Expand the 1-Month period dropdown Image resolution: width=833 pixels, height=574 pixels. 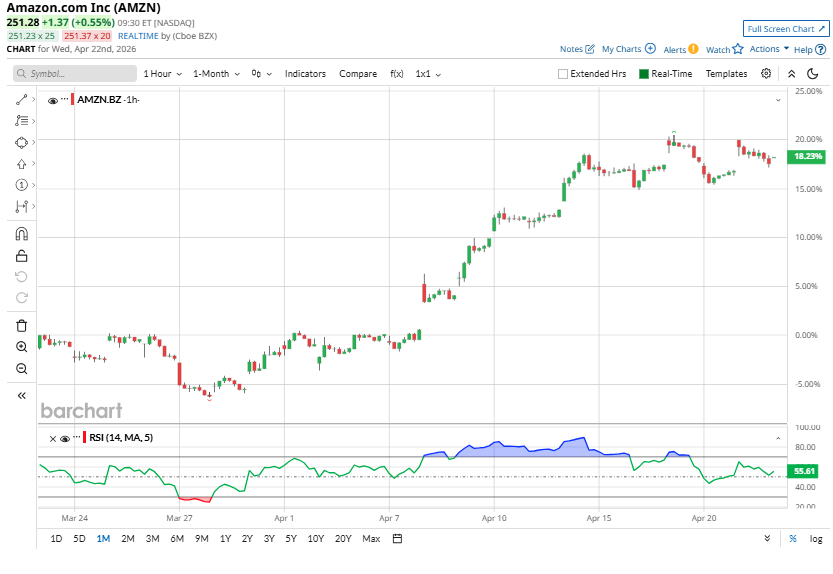click(x=216, y=74)
